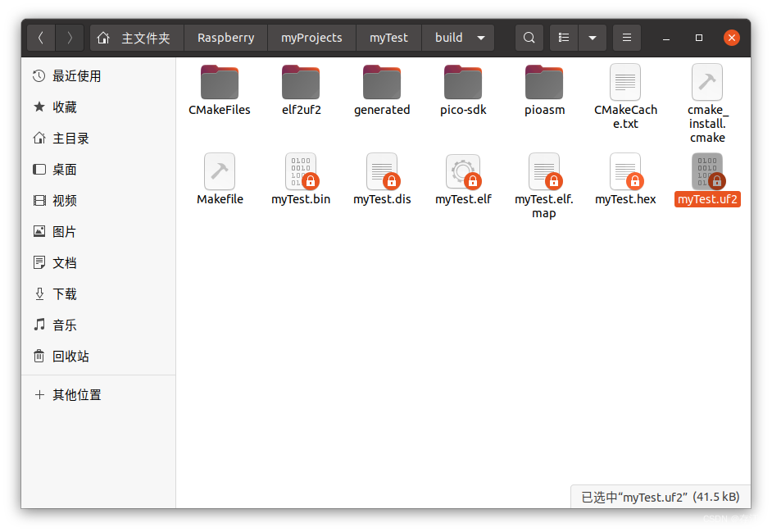
Task: Open the hamburger menu
Action: [x=626, y=37]
